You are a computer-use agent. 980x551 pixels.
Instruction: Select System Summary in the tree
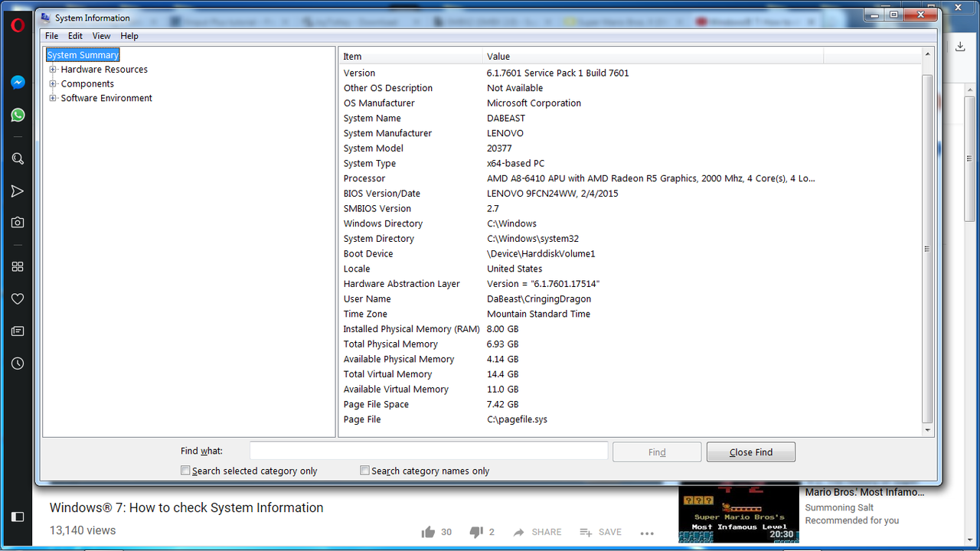coord(83,55)
